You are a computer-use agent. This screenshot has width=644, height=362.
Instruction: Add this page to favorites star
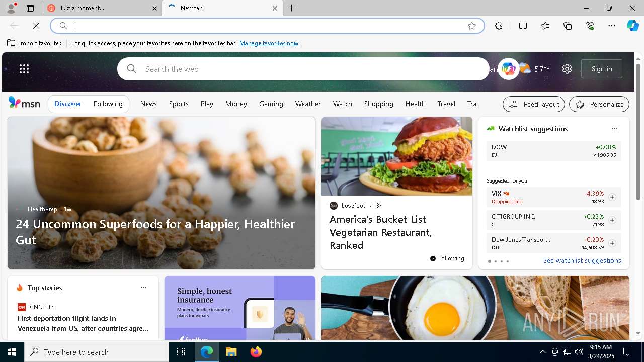tap(471, 26)
